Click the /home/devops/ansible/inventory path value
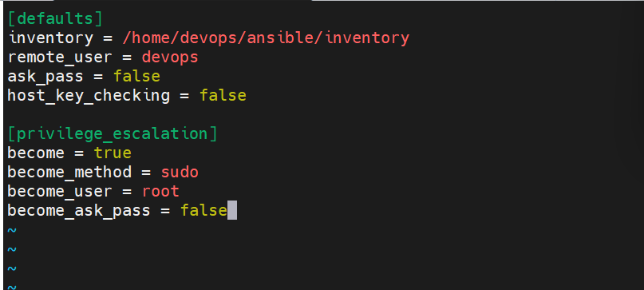The height and width of the screenshot is (290, 644). pyautogui.click(x=266, y=38)
